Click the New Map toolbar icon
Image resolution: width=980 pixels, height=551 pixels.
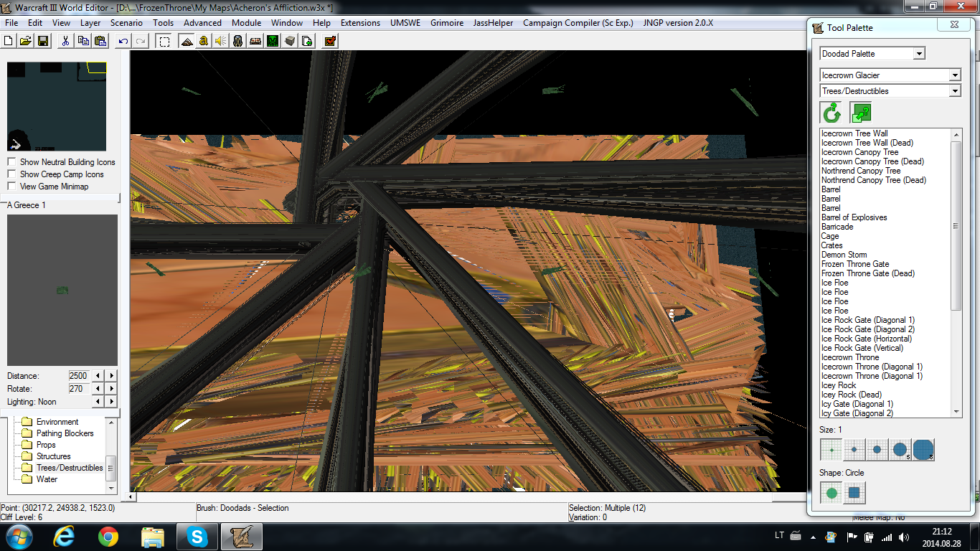pyautogui.click(x=9, y=41)
